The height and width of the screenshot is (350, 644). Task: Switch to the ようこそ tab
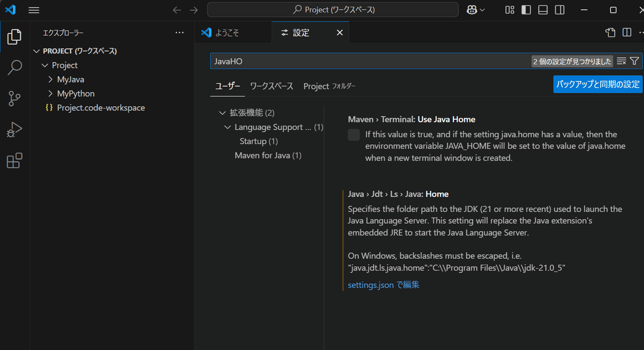pos(233,33)
